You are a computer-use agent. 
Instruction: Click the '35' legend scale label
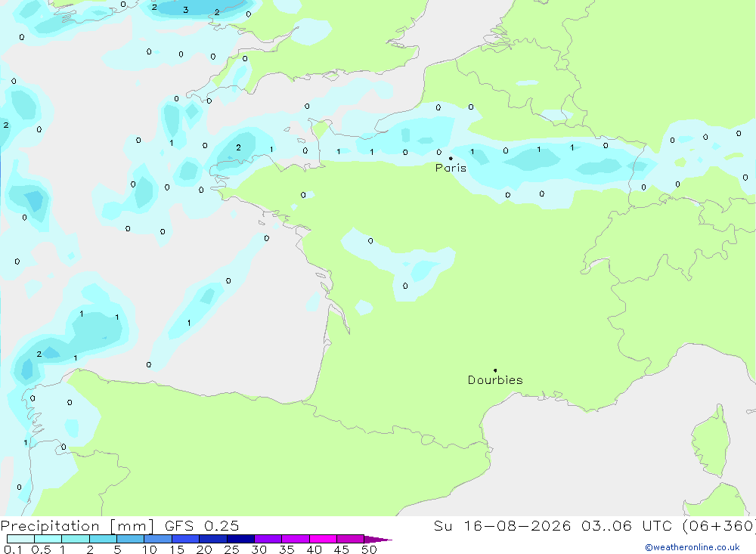click(287, 549)
